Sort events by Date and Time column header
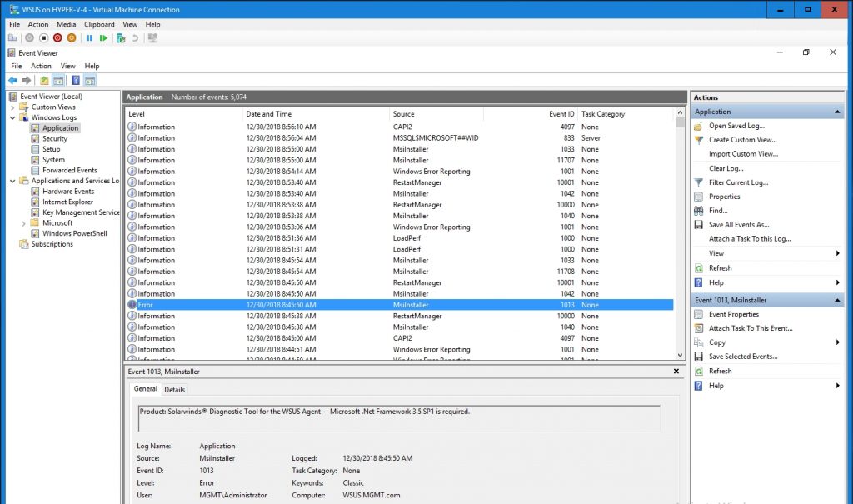853x504 pixels. 316,114
